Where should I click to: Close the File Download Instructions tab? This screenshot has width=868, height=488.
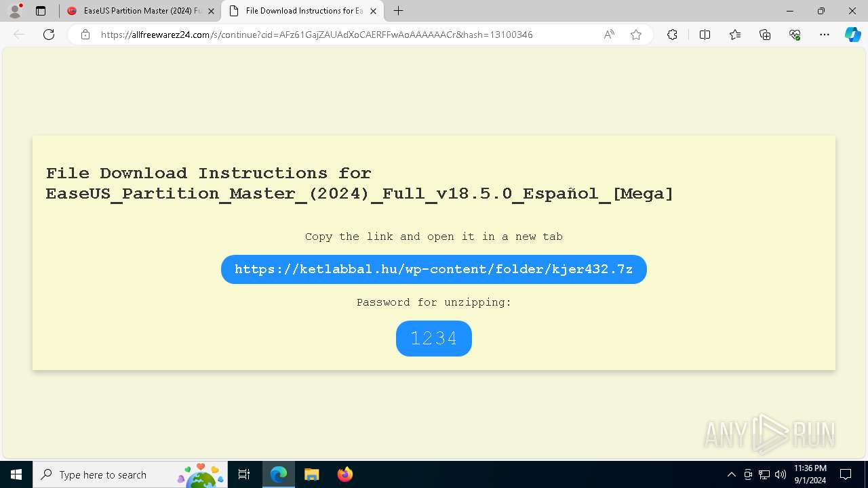coord(373,11)
